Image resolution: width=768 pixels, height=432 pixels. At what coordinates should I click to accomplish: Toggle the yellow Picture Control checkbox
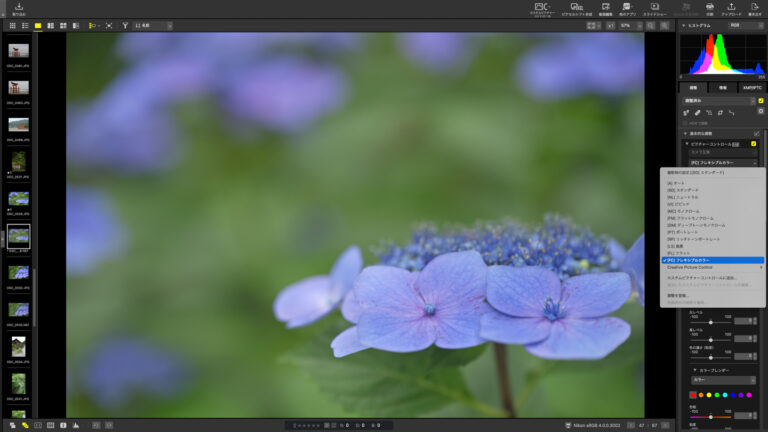pyautogui.click(x=754, y=144)
